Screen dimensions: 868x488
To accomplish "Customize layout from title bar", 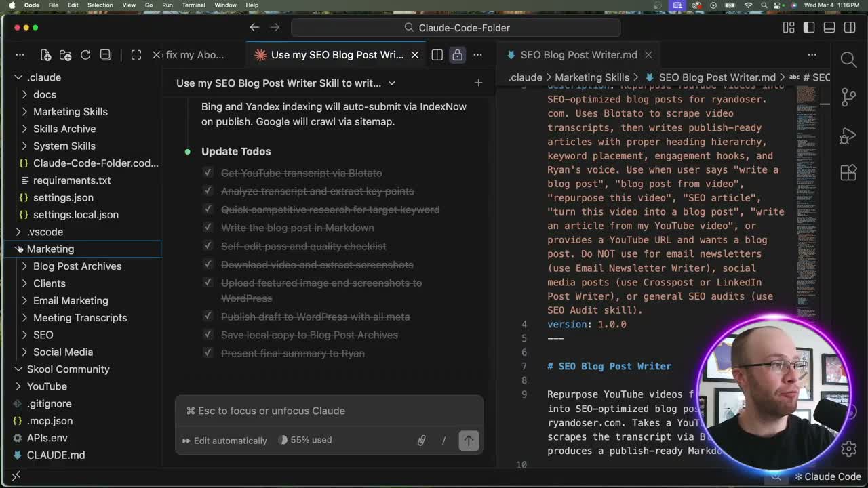I will 789,28.
